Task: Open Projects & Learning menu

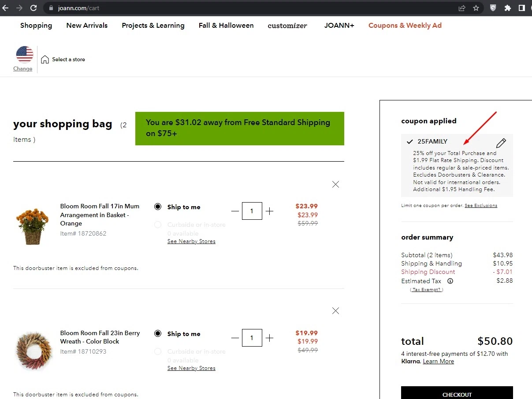Action: [x=153, y=26]
